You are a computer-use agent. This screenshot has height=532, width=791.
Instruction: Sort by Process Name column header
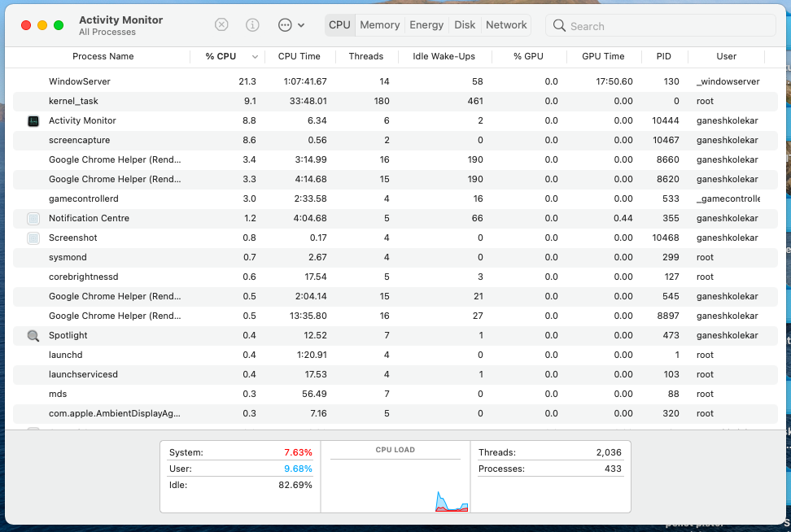(x=103, y=56)
